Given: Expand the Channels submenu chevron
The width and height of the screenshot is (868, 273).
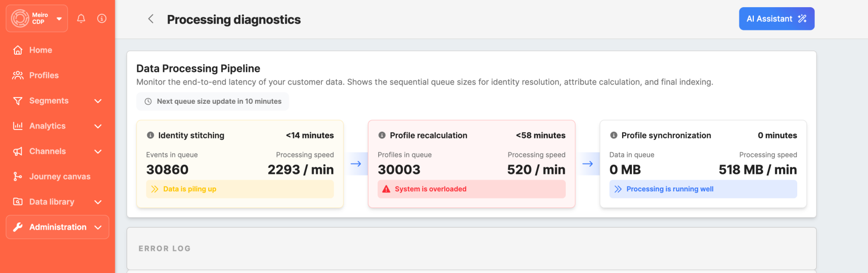Looking at the screenshot, I should 98,152.
